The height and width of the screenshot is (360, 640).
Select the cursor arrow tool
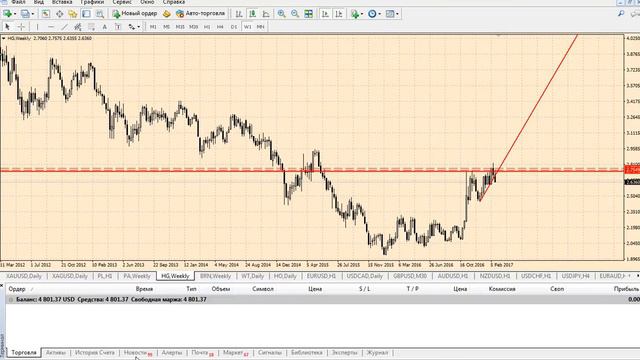point(7,27)
